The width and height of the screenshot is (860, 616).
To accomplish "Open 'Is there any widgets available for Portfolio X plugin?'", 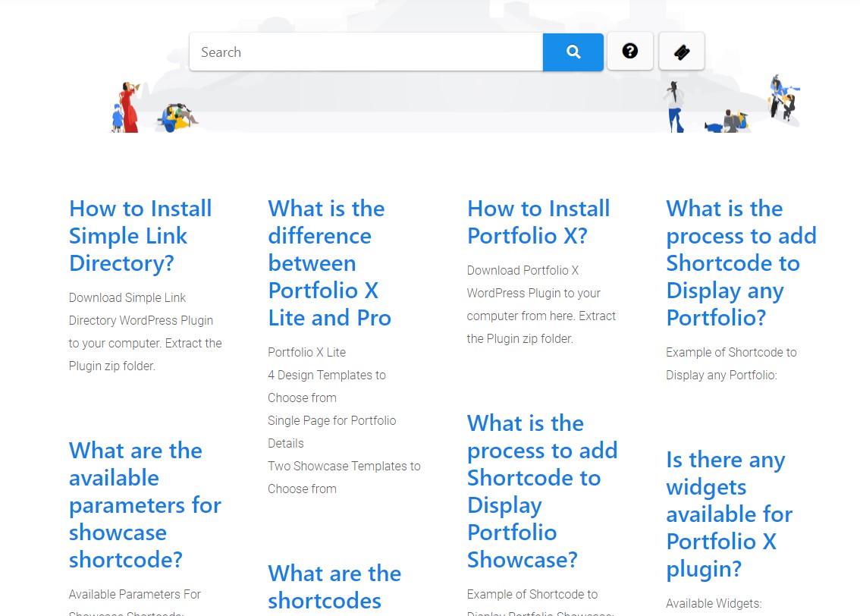I will click(x=729, y=514).
